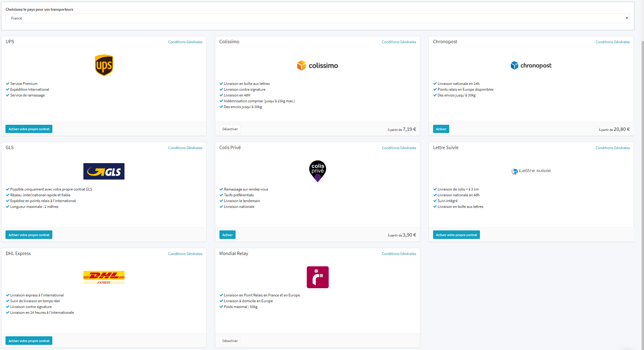Click the Chronopost card title

(x=445, y=42)
